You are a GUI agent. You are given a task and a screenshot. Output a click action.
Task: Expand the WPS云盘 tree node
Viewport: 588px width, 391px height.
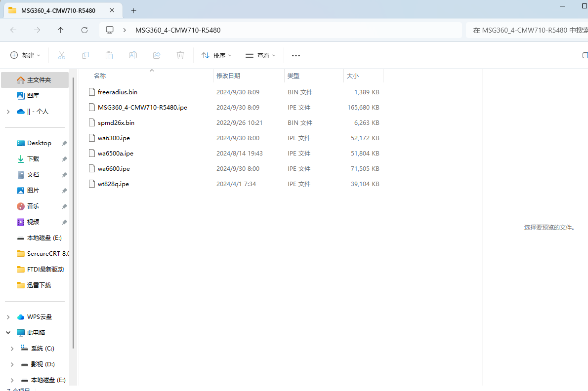tap(8, 317)
